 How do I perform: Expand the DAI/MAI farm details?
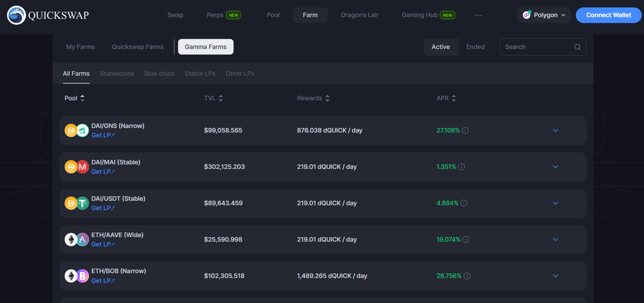coord(555,167)
